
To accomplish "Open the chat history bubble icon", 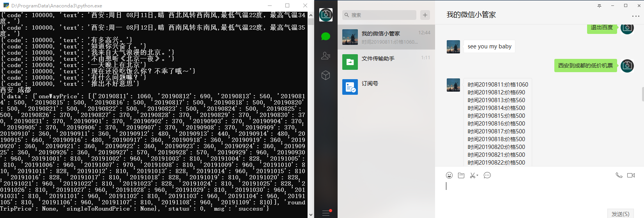I will click(x=487, y=175).
